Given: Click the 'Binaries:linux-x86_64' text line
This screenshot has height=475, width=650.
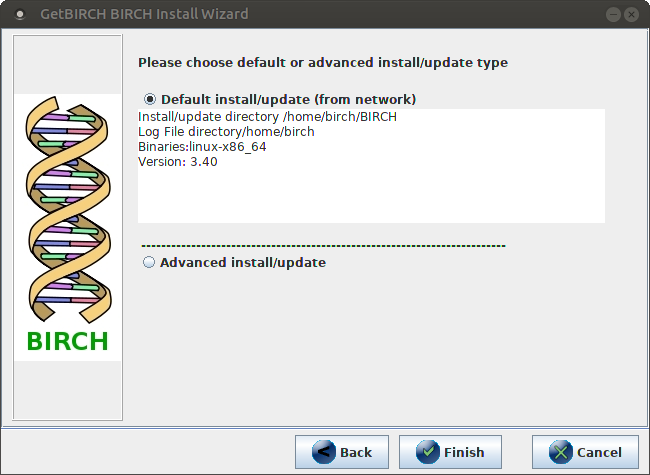Looking at the screenshot, I should pyautogui.click(x=202, y=147).
